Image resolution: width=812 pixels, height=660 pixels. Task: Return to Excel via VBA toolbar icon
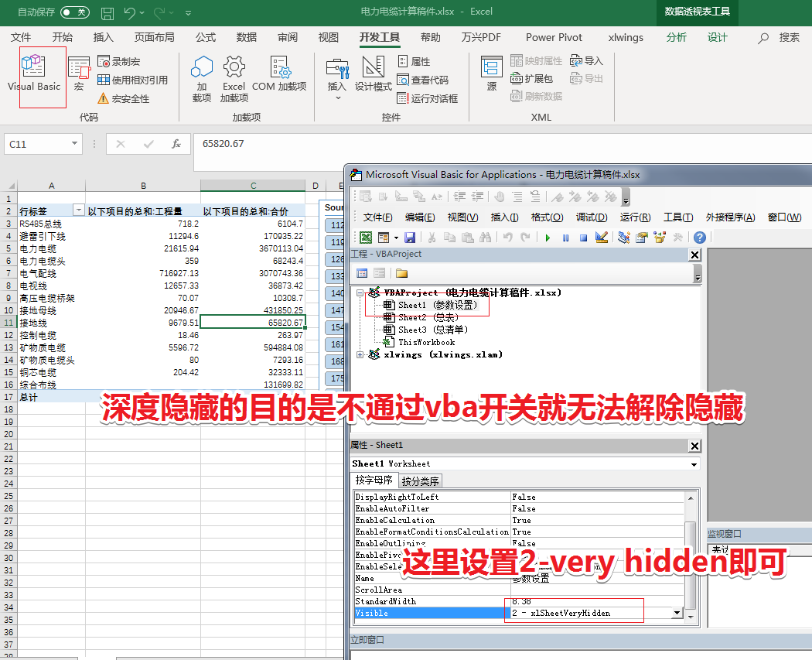coord(366,238)
